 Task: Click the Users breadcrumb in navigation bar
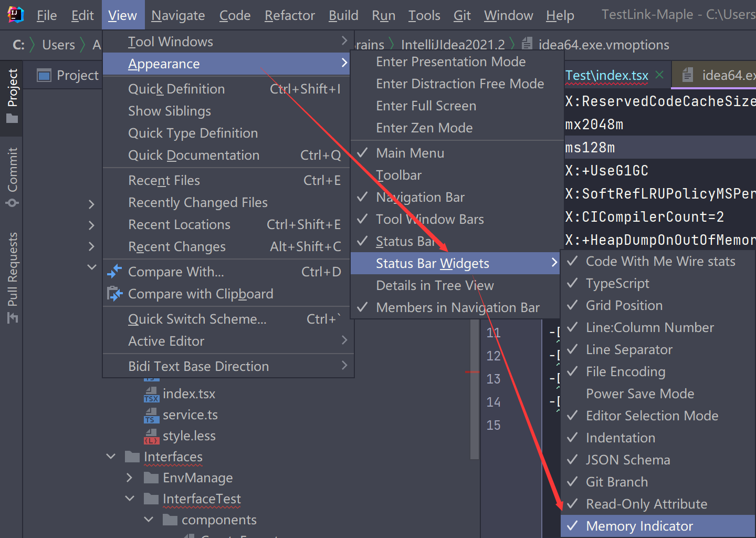coord(58,45)
